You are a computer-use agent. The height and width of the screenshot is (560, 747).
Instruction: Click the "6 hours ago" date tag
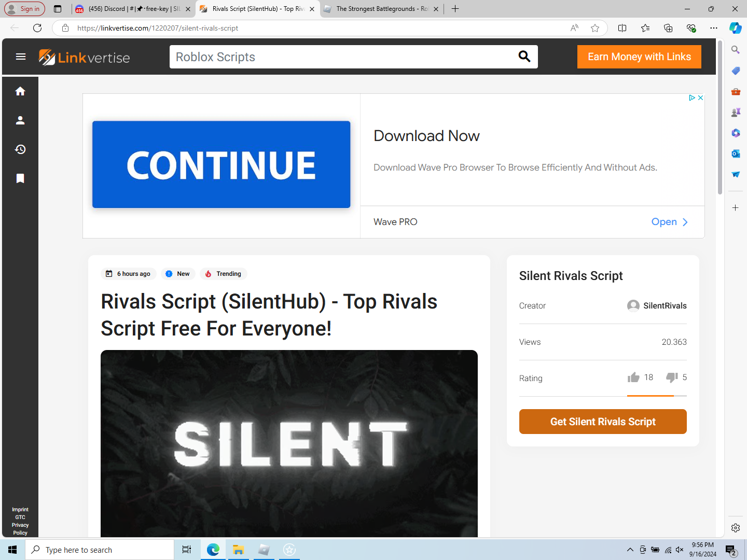click(x=128, y=274)
